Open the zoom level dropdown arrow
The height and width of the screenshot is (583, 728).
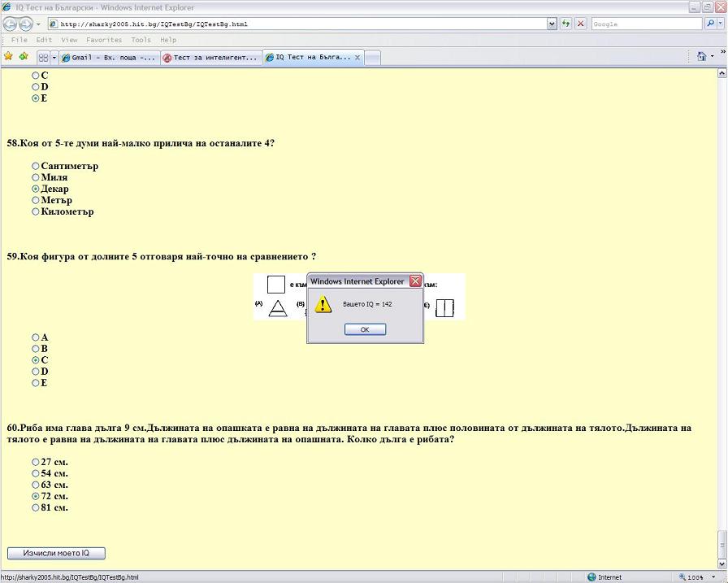point(713,577)
